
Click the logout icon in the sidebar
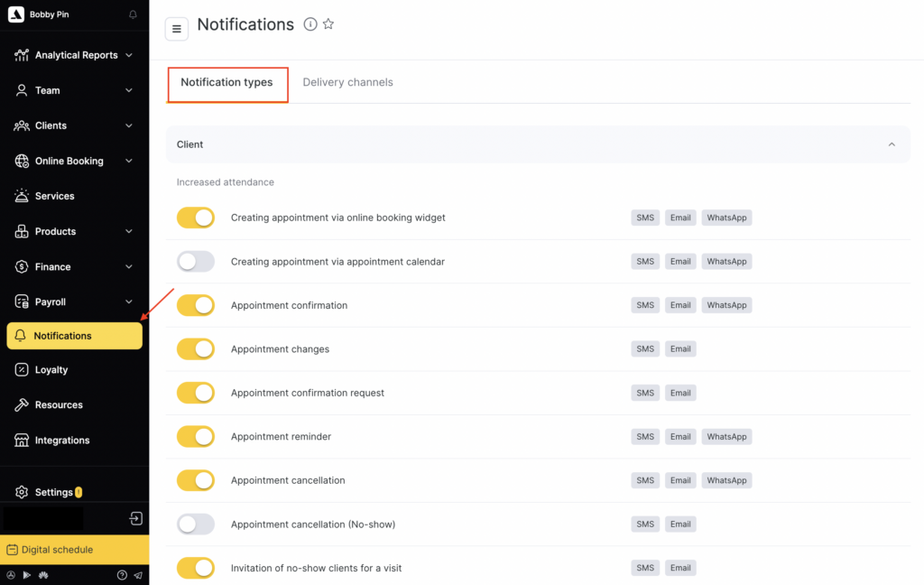pyautogui.click(x=135, y=518)
